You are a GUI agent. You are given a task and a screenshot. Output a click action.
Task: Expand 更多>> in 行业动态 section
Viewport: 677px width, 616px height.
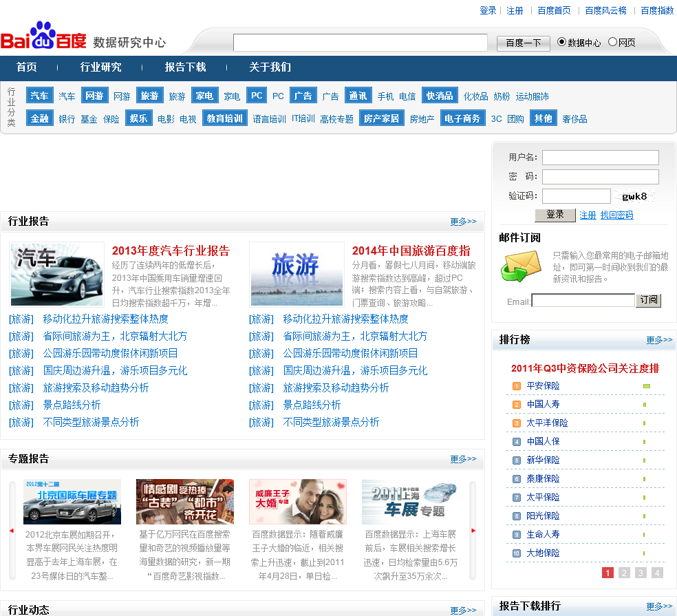[463, 610]
